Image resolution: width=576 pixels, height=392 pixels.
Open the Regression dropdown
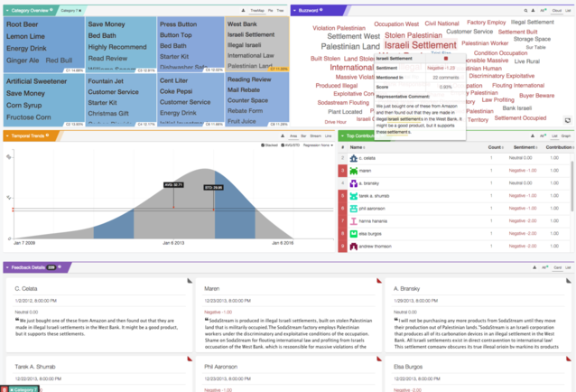click(318, 145)
